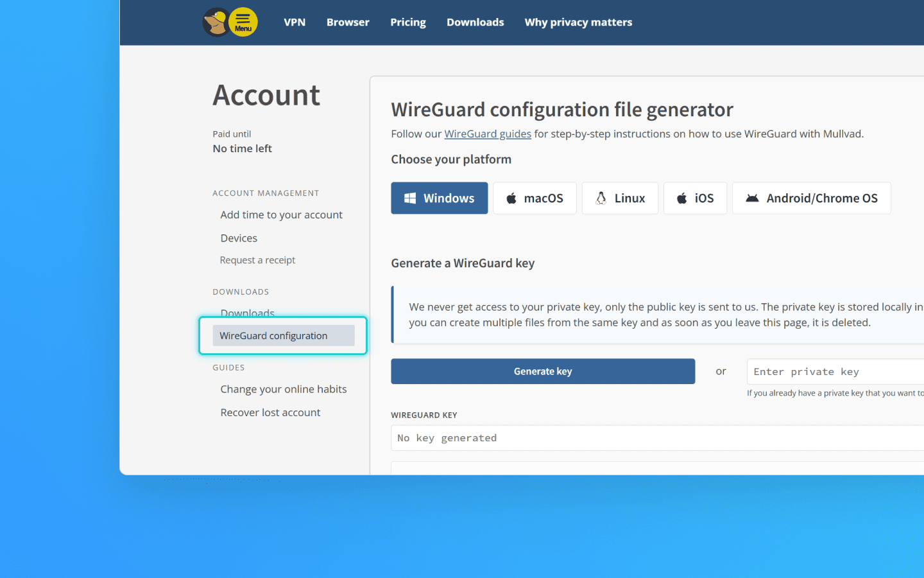
Task: Pick the Linux platform button
Action: (x=620, y=198)
